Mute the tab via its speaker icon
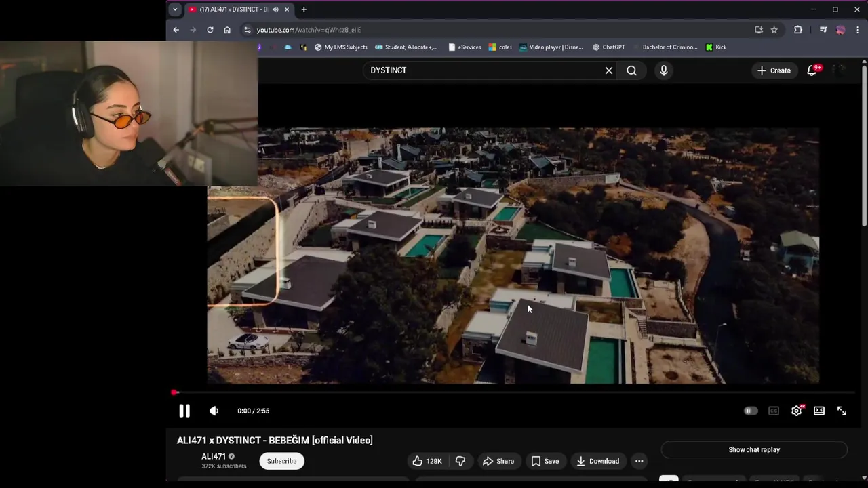This screenshot has height=488, width=868. click(275, 9)
